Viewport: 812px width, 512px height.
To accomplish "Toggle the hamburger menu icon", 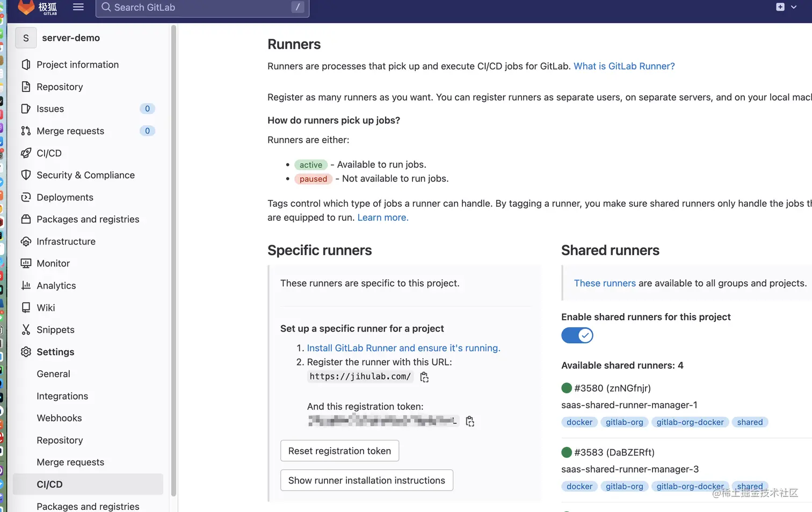I will pos(78,7).
